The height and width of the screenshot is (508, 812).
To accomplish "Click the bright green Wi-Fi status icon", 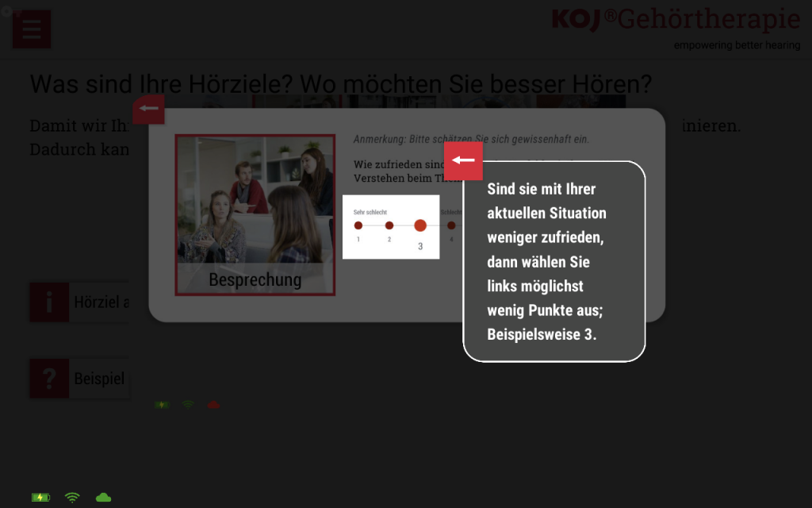I will click(x=72, y=498).
